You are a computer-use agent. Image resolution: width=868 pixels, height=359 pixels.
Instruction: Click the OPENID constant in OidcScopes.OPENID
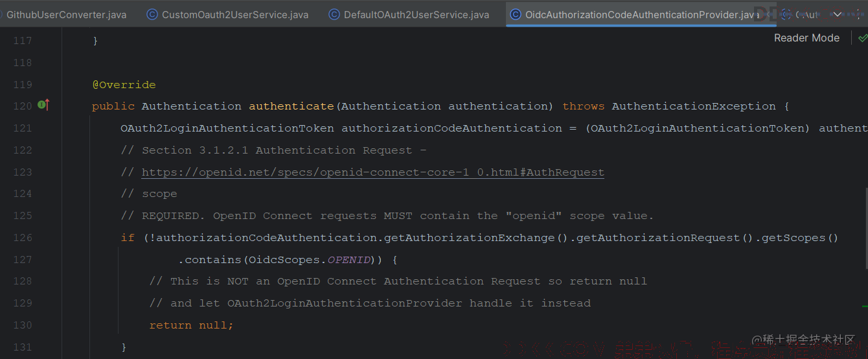click(x=349, y=260)
